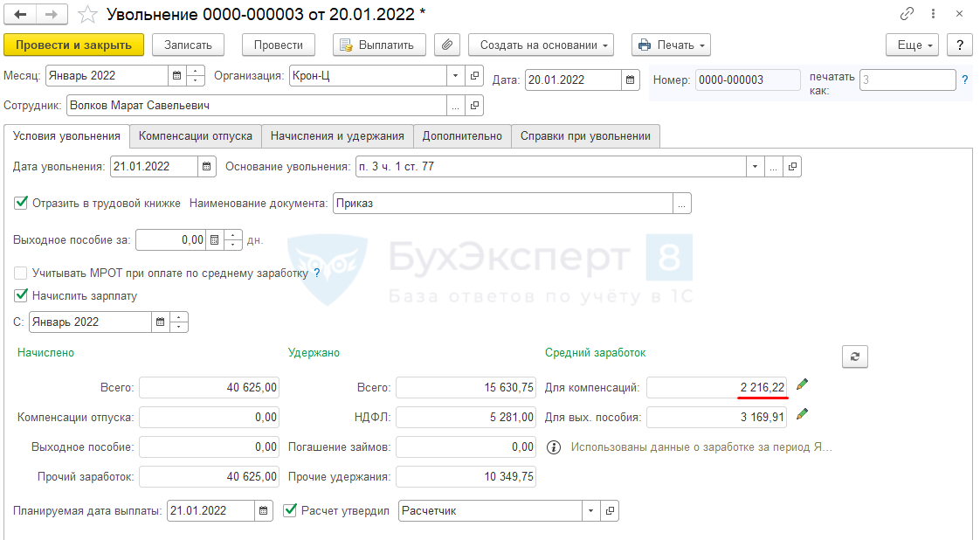
Task: Add document to favorites with star icon
Action: click(87, 15)
